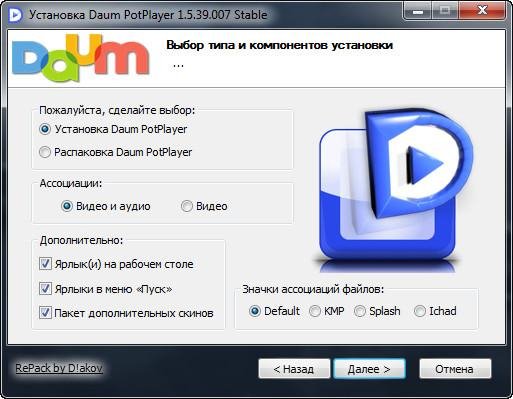The image size is (513, 399).
Task: Click the Ассоциации group label
Action: coord(71,183)
